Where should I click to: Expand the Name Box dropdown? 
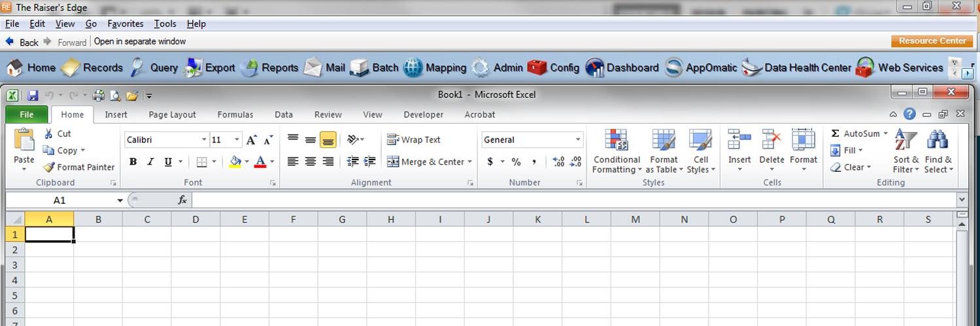[x=120, y=201]
